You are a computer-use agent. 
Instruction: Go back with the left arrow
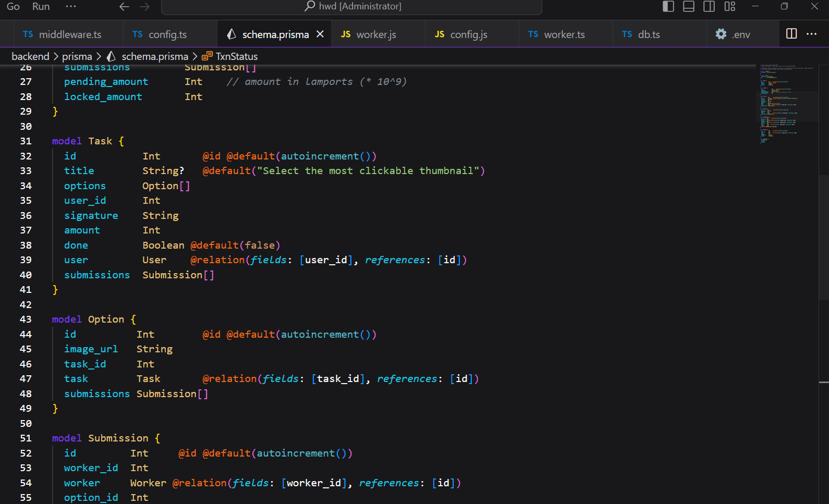[x=124, y=6]
